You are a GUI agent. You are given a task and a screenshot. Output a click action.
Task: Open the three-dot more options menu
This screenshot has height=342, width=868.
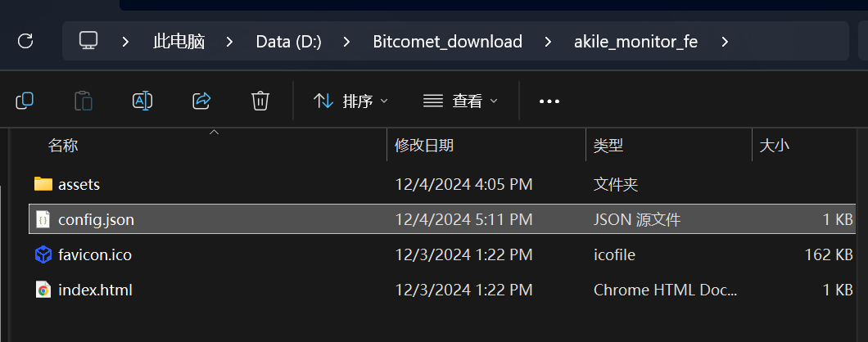(549, 101)
